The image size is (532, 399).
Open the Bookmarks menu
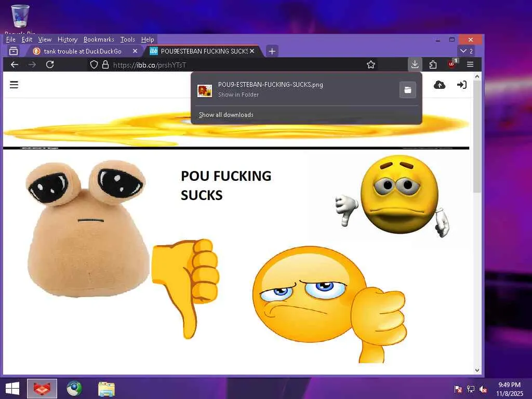click(99, 39)
